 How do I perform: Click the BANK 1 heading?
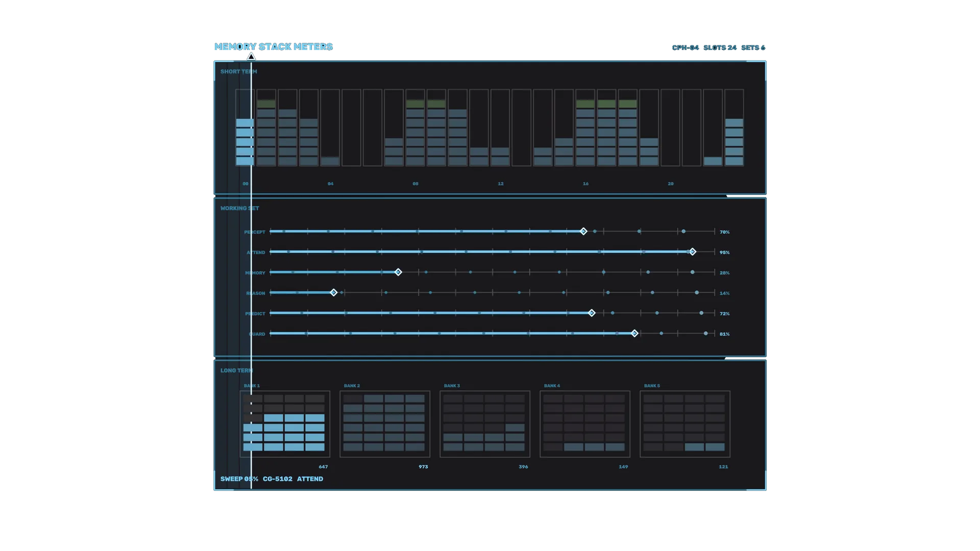pyautogui.click(x=252, y=386)
